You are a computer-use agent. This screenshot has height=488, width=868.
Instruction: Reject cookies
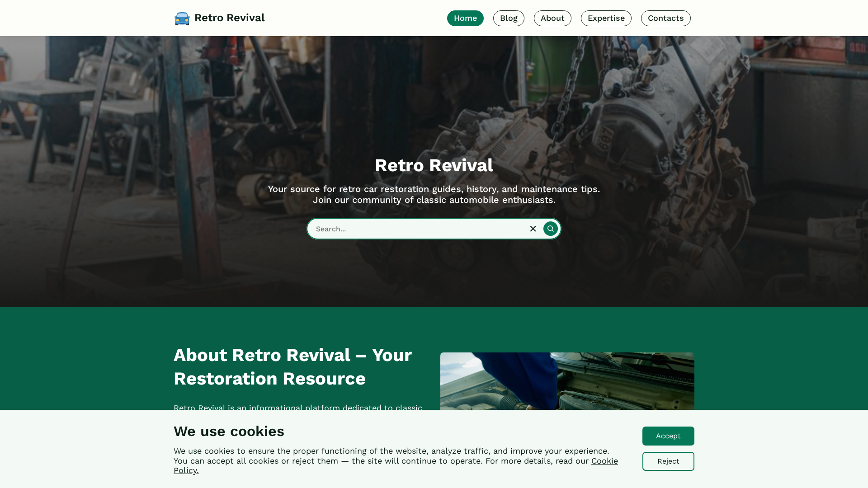point(668,461)
